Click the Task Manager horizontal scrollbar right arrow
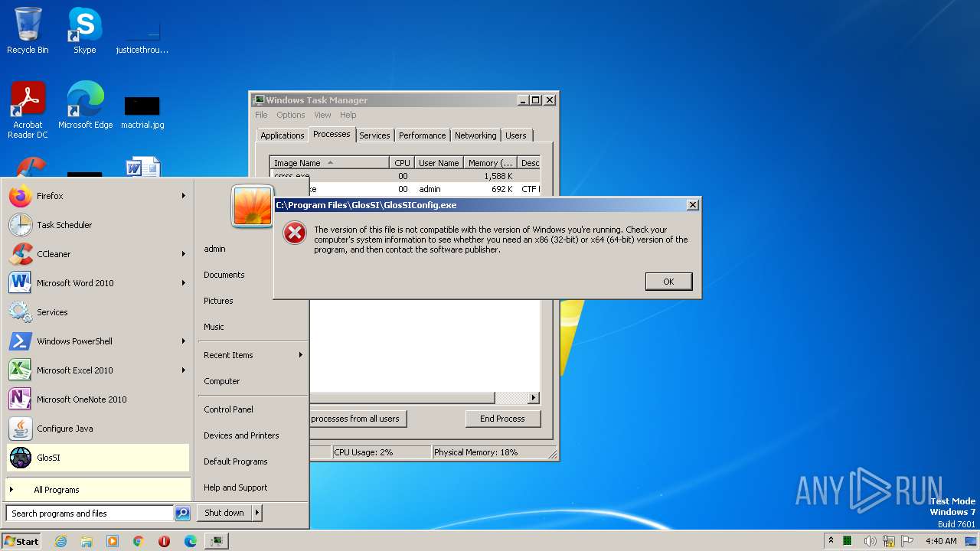Image resolution: width=980 pixels, height=551 pixels. pyautogui.click(x=534, y=398)
